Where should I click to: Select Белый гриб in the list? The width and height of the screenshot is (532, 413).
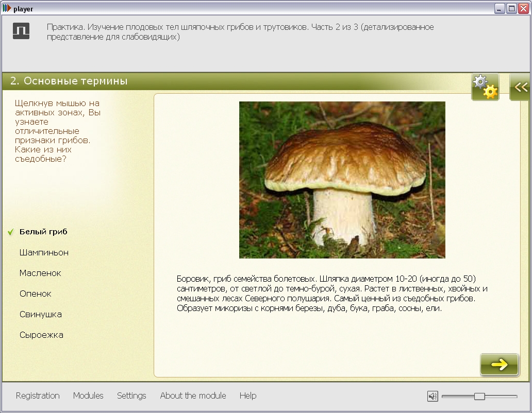[43, 232]
